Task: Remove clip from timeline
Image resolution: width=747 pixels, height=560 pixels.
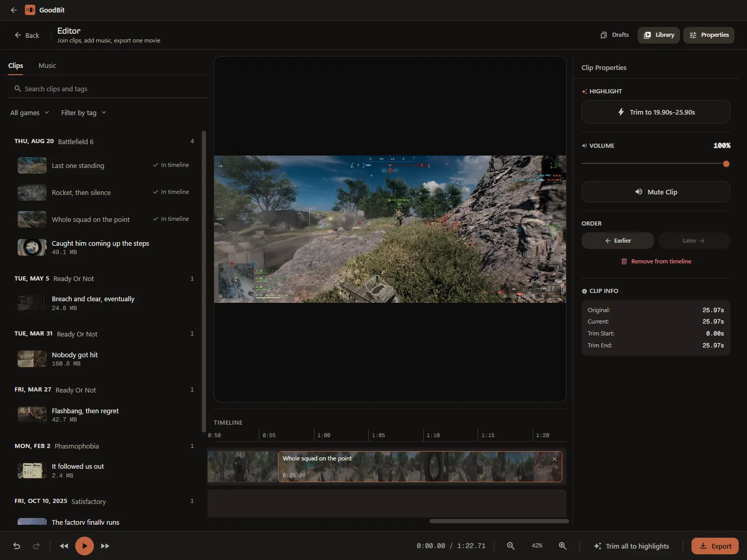Action: click(x=656, y=261)
